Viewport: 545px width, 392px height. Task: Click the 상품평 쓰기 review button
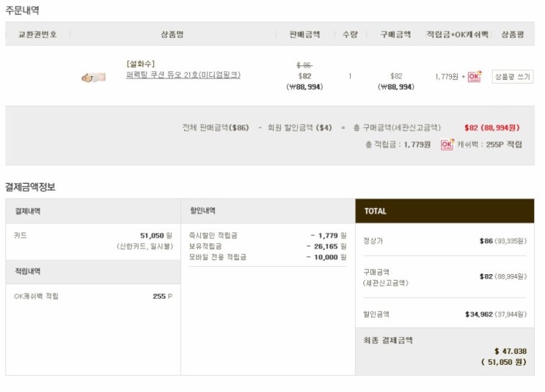[x=512, y=76]
